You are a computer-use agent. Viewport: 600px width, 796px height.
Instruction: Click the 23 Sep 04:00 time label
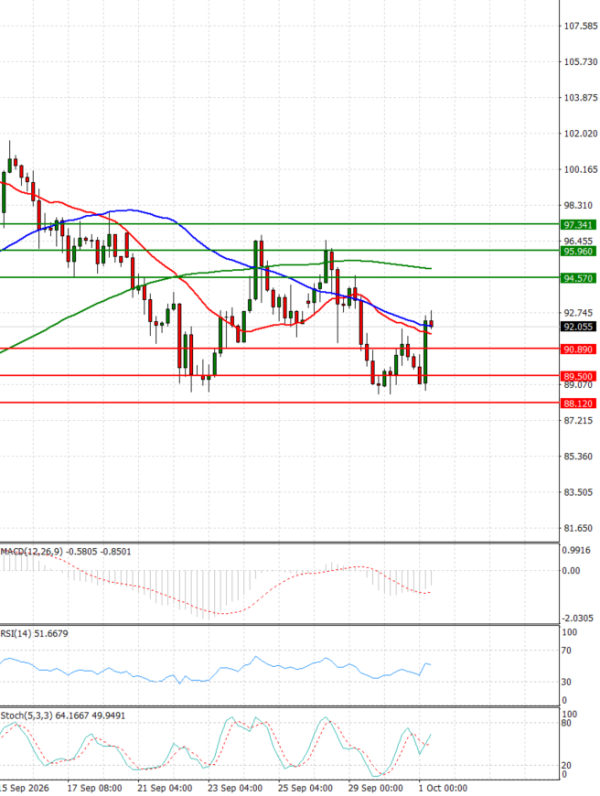[235, 788]
